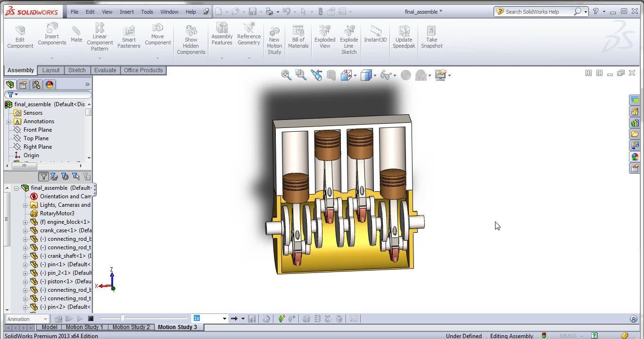The image size is (644, 339).
Task: Toggle the Section View icon
Action: click(331, 75)
